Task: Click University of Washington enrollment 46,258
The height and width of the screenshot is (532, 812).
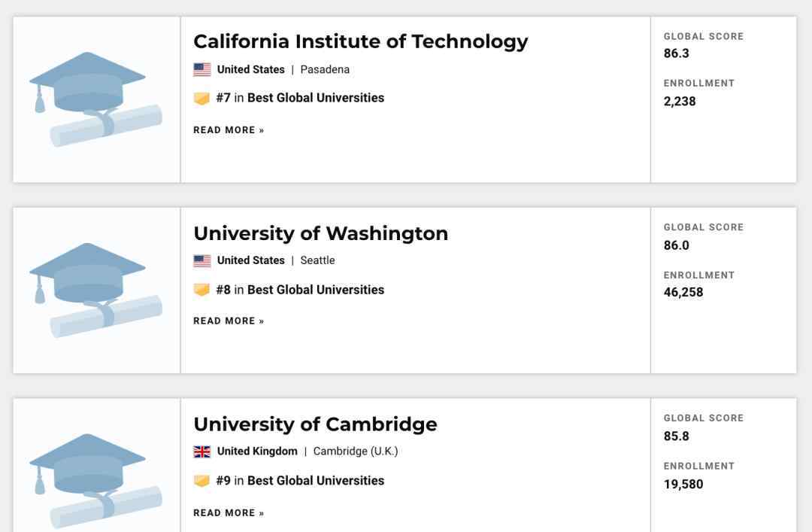Action: pyautogui.click(x=683, y=293)
